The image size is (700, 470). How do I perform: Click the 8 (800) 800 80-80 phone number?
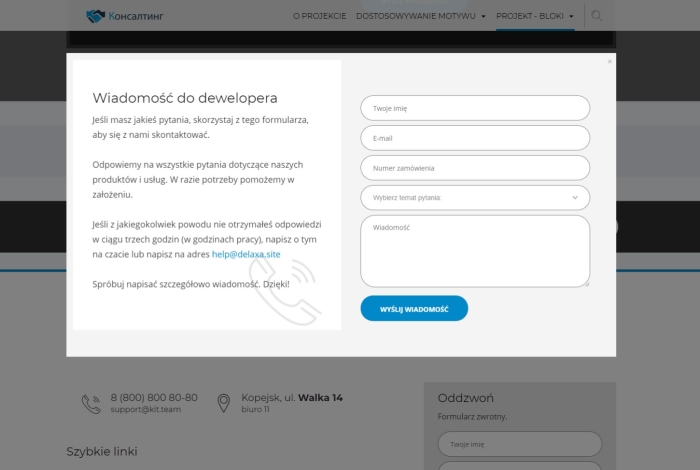click(x=153, y=397)
